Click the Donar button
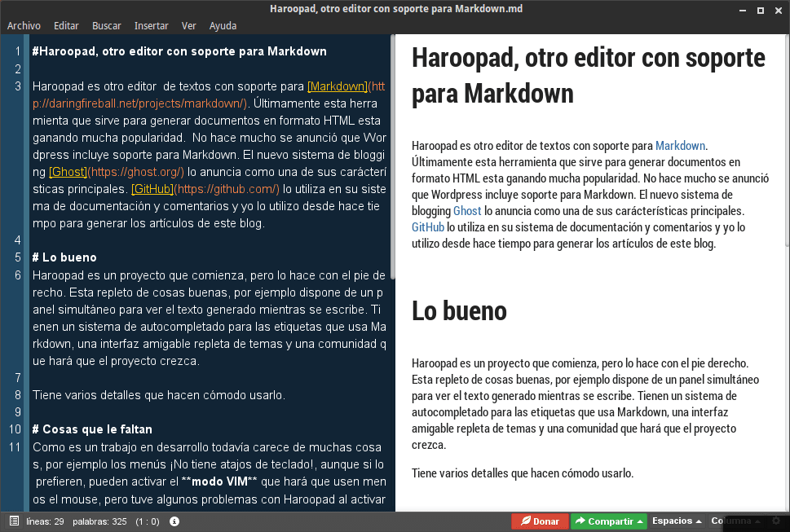This screenshot has height=532, width=790. [540, 521]
